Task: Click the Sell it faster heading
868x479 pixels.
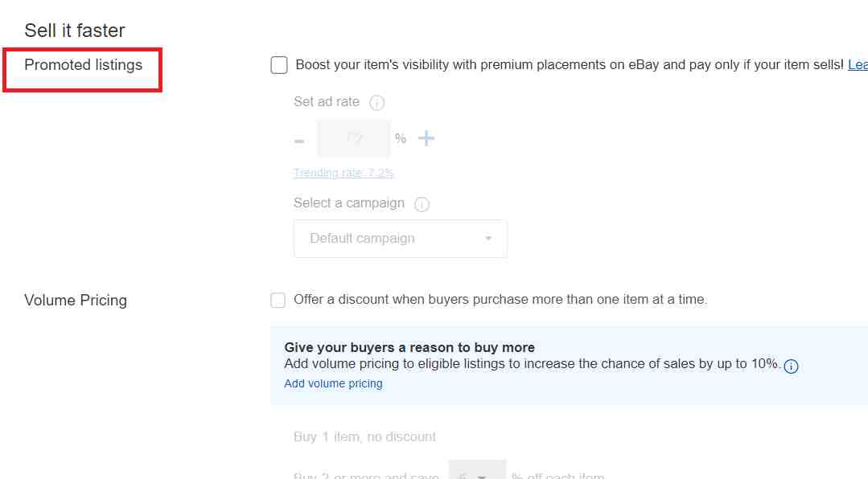Action: coord(75,31)
